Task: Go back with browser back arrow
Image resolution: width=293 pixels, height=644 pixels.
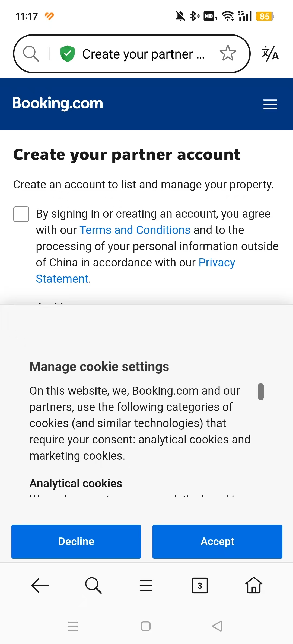Action: click(x=40, y=585)
